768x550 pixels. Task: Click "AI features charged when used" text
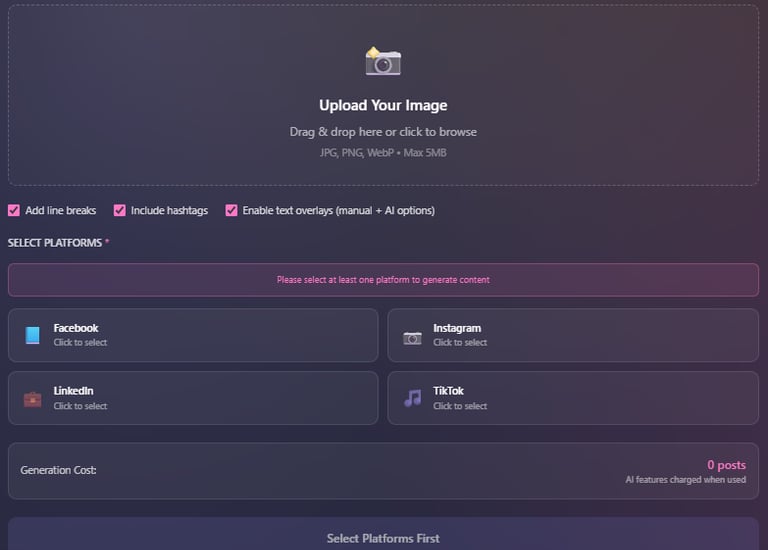686,480
